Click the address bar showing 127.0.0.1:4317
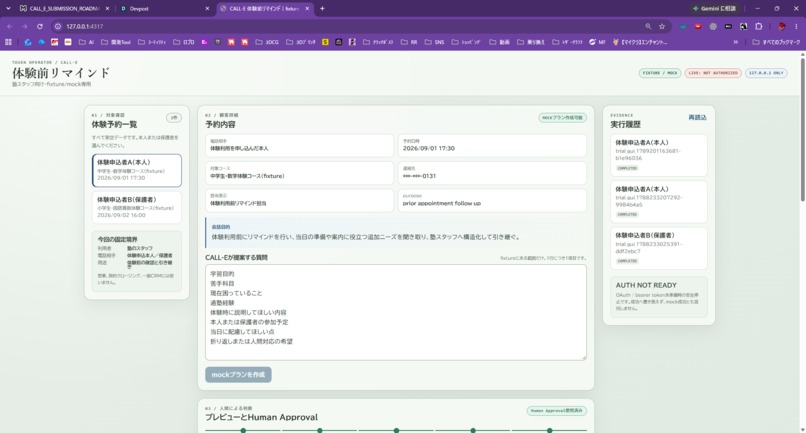 click(x=350, y=26)
